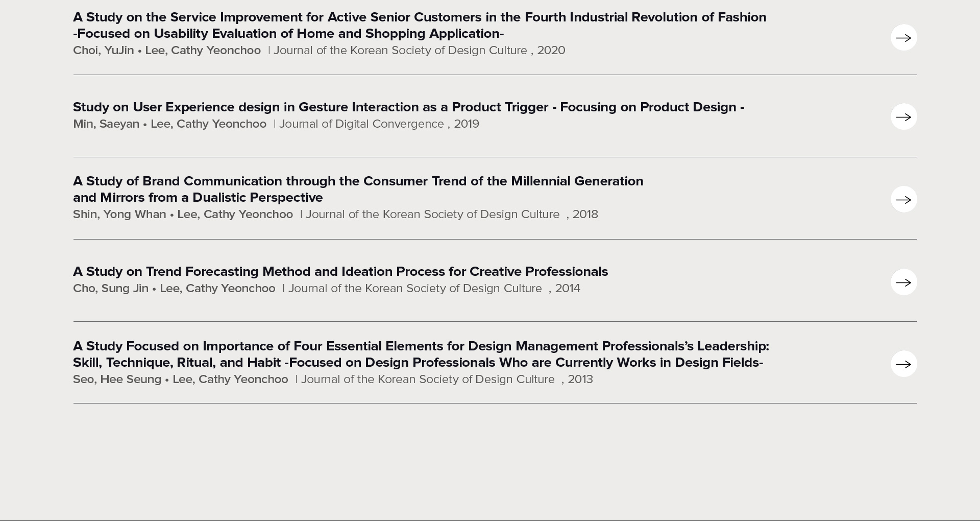The height and width of the screenshot is (521, 980).
Task: Open Trend Forecasting Method and Ideation paper
Action: (340, 272)
